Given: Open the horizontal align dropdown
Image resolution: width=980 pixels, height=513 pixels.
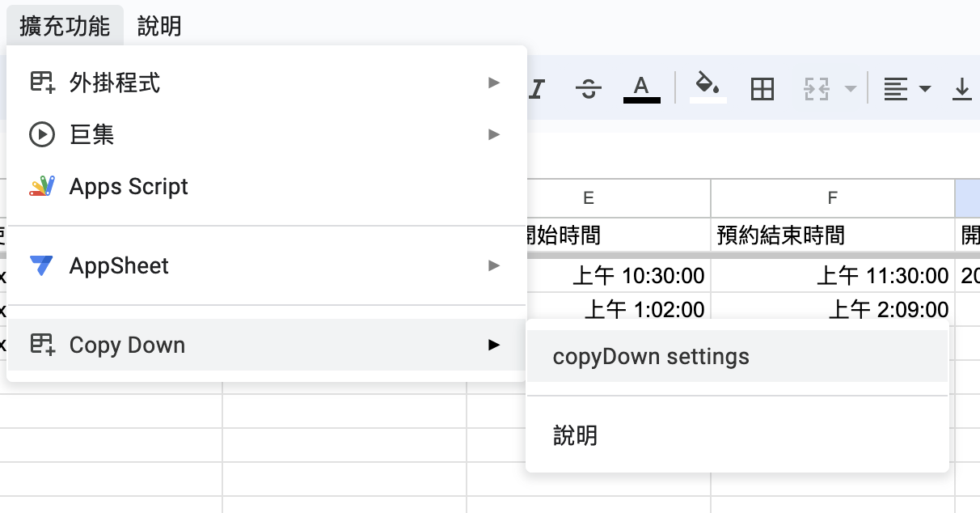Looking at the screenshot, I should coord(906,88).
